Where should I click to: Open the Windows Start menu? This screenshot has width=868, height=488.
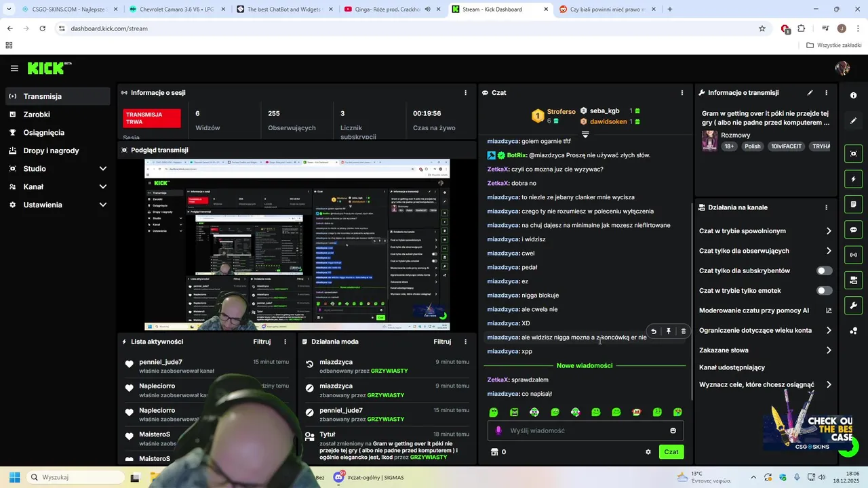14,477
